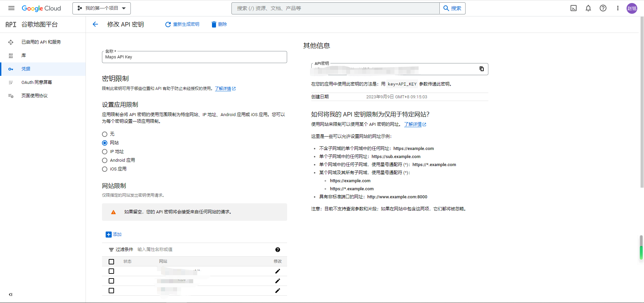Click the 网站 column header
Viewport: 644px width, 303px height.
point(163,261)
